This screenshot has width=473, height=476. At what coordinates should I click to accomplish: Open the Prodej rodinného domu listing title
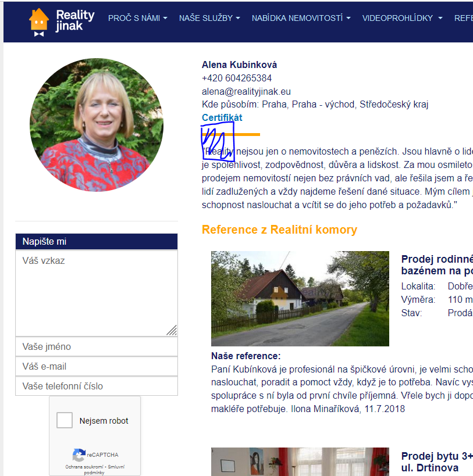pos(437,264)
